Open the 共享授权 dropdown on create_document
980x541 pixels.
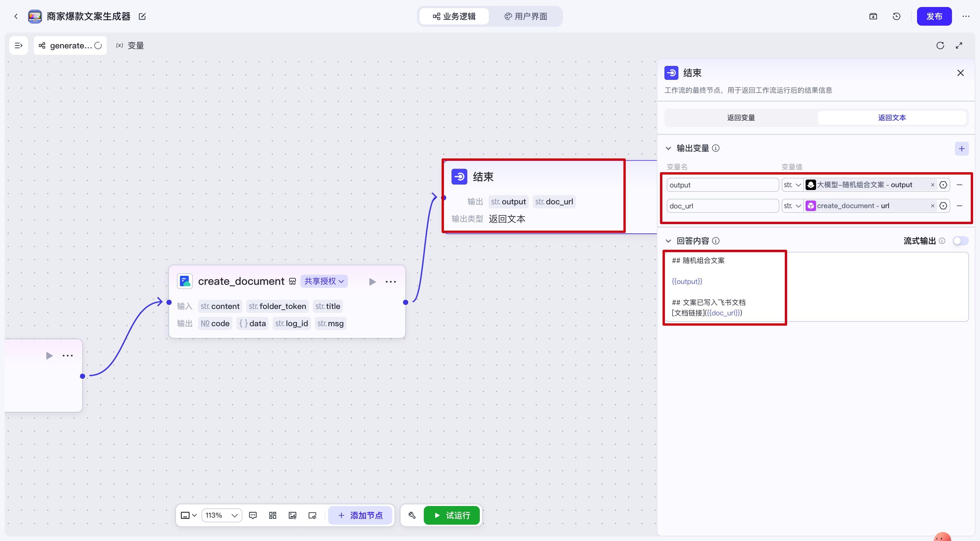(324, 281)
